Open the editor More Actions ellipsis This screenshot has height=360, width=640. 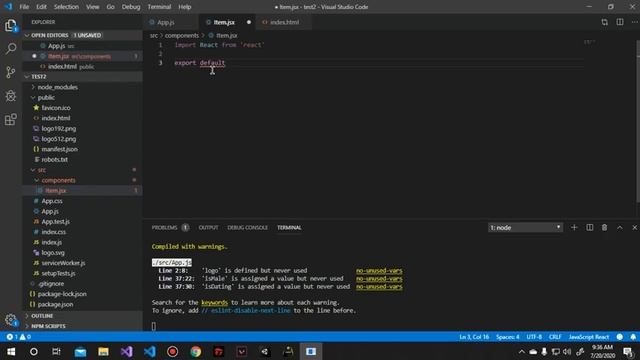point(634,22)
